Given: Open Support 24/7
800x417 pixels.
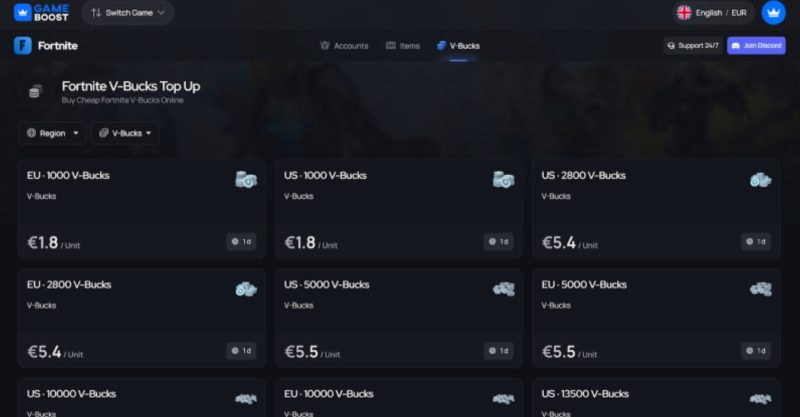Looking at the screenshot, I should [693, 45].
